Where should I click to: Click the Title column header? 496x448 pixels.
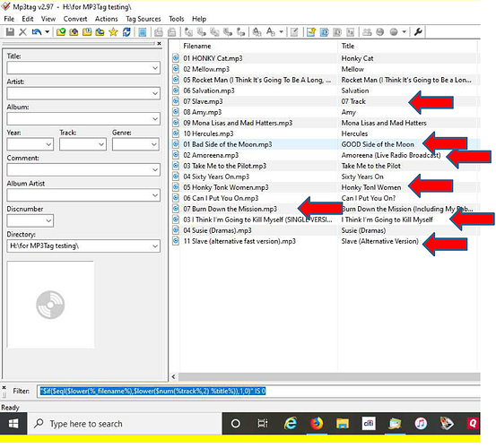point(407,46)
